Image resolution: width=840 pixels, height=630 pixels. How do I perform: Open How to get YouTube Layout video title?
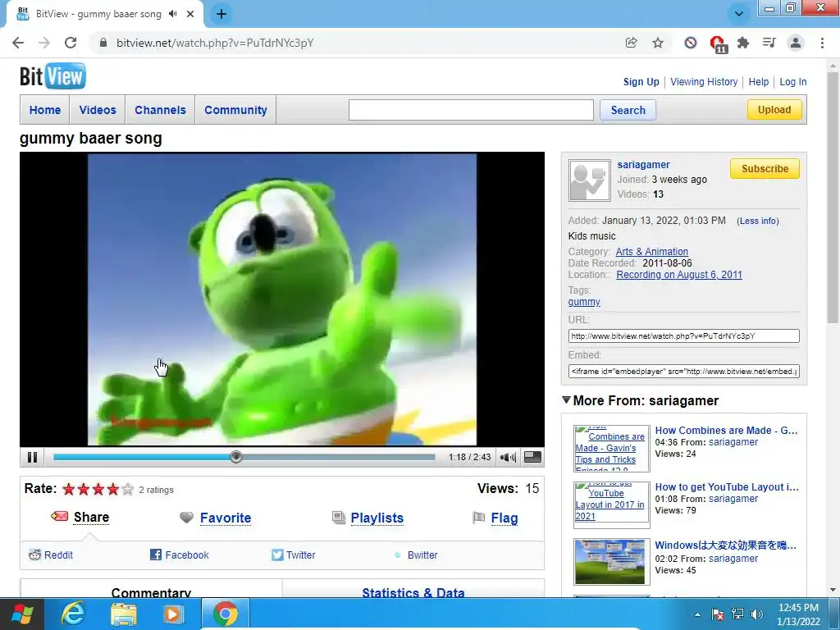pyautogui.click(x=727, y=487)
